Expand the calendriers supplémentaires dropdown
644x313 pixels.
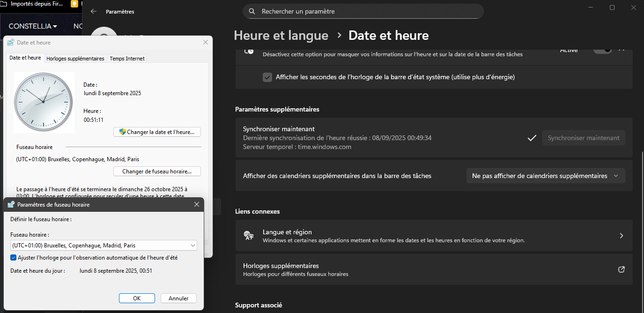[545, 176]
